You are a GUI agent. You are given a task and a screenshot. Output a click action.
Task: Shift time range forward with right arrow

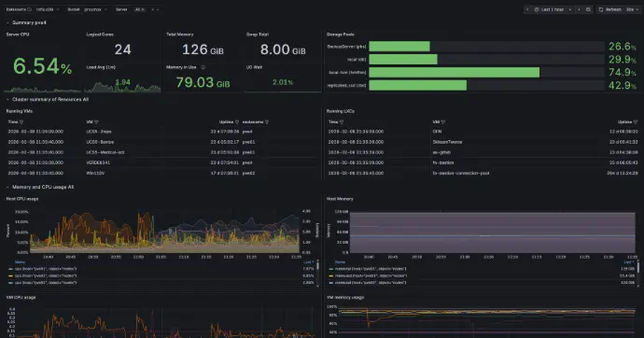[x=579, y=9]
